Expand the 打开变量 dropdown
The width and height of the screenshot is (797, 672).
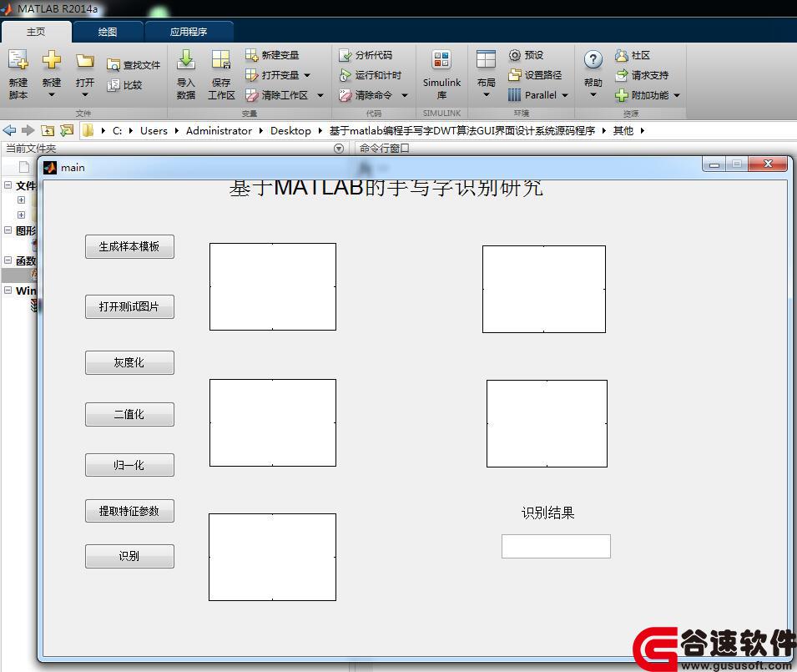coord(307,75)
